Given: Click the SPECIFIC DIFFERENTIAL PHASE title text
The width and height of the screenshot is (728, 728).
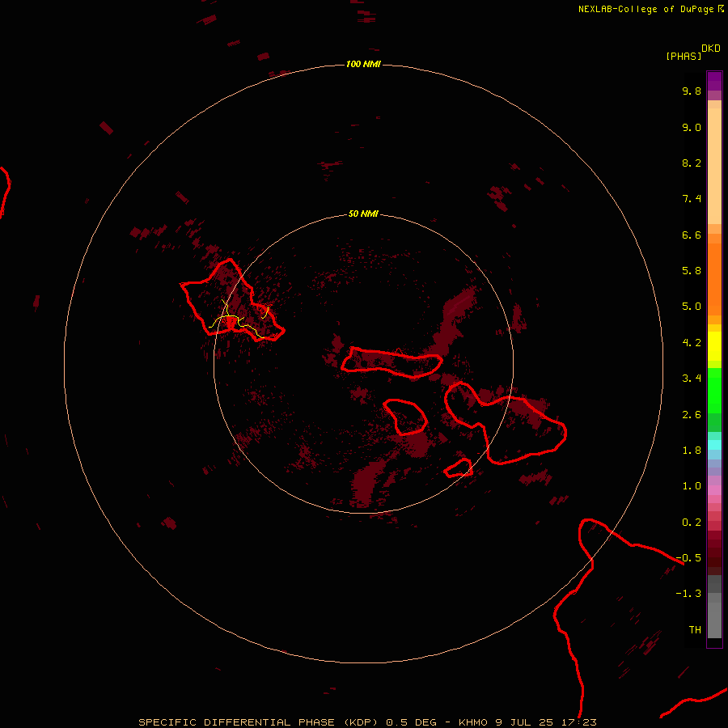Looking at the screenshot, I should point(237,722).
